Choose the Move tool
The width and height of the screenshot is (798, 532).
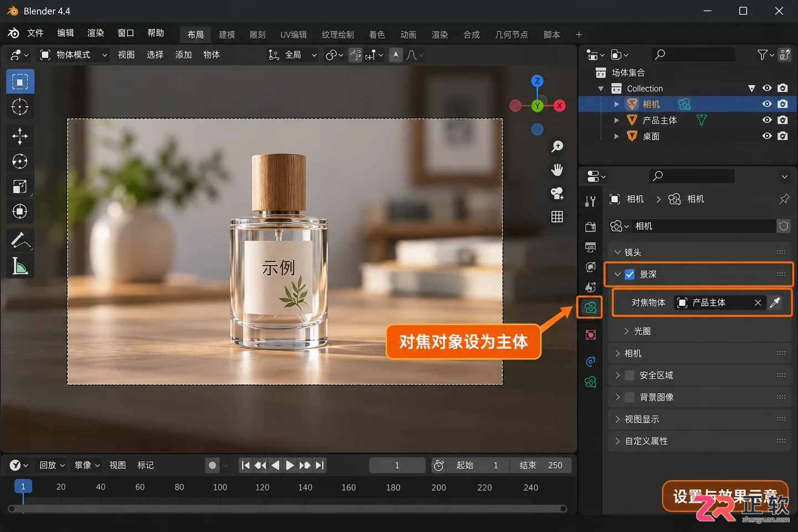tap(20, 136)
